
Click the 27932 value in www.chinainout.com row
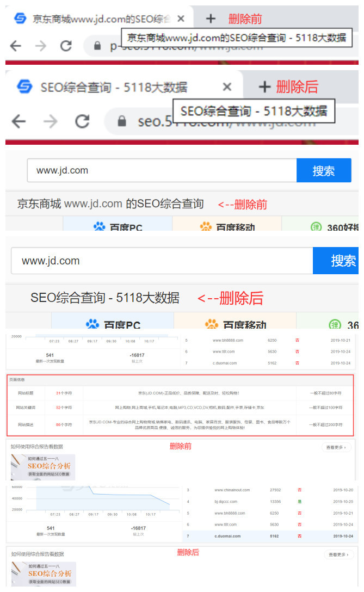275,490
